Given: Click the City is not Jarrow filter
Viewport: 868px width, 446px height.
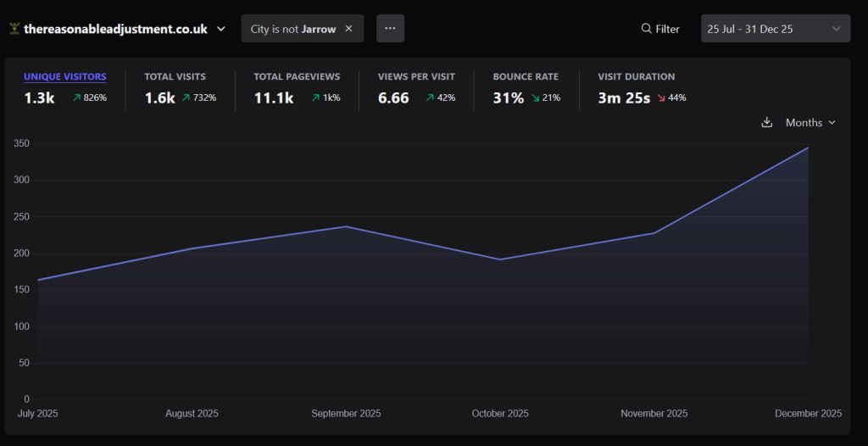Looking at the screenshot, I should point(293,29).
